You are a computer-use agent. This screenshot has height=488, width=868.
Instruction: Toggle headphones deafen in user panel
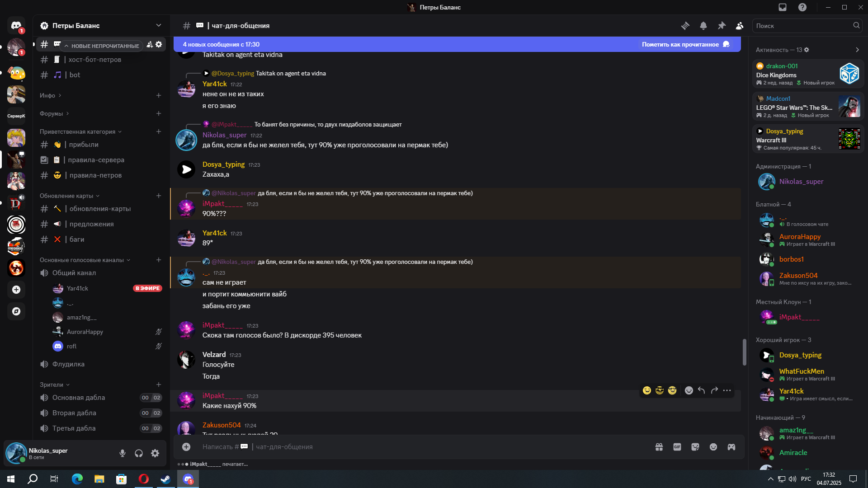139,453
